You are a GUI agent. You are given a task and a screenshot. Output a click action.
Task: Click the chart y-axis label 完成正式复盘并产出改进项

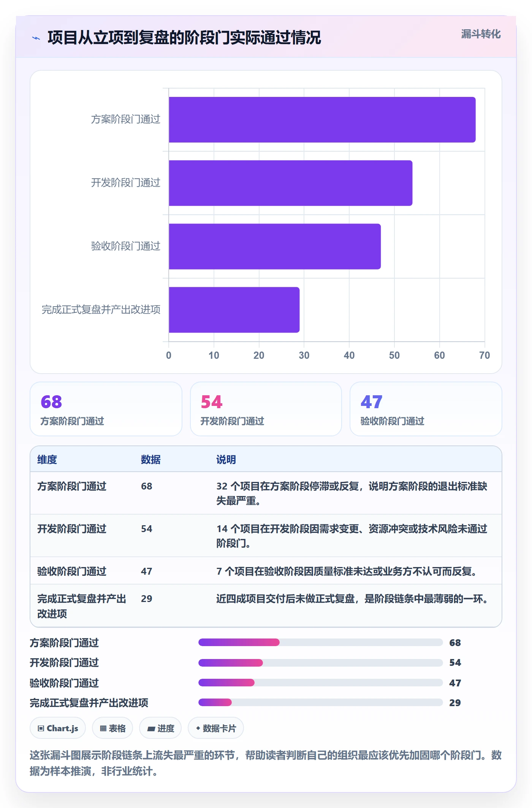101,310
